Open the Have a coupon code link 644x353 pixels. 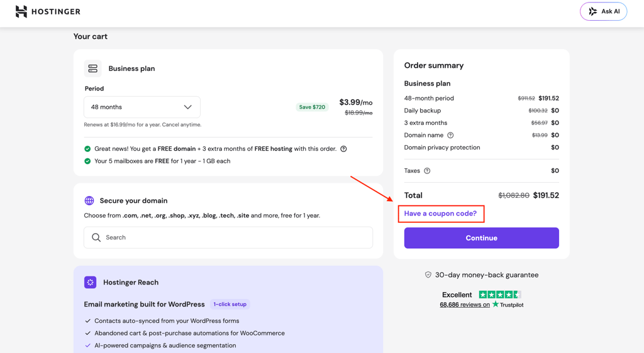pos(440,214)
